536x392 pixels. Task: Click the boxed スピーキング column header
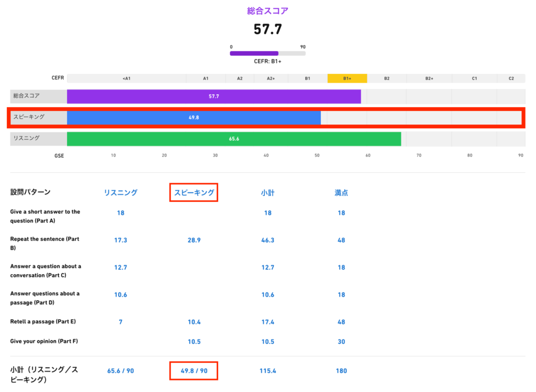(194, 193)
